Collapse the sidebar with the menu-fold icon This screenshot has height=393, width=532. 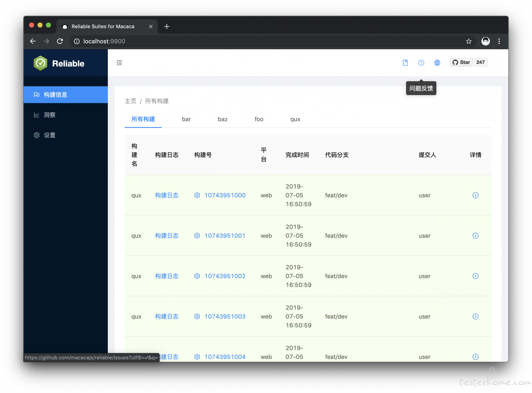[x=119, y=63]
